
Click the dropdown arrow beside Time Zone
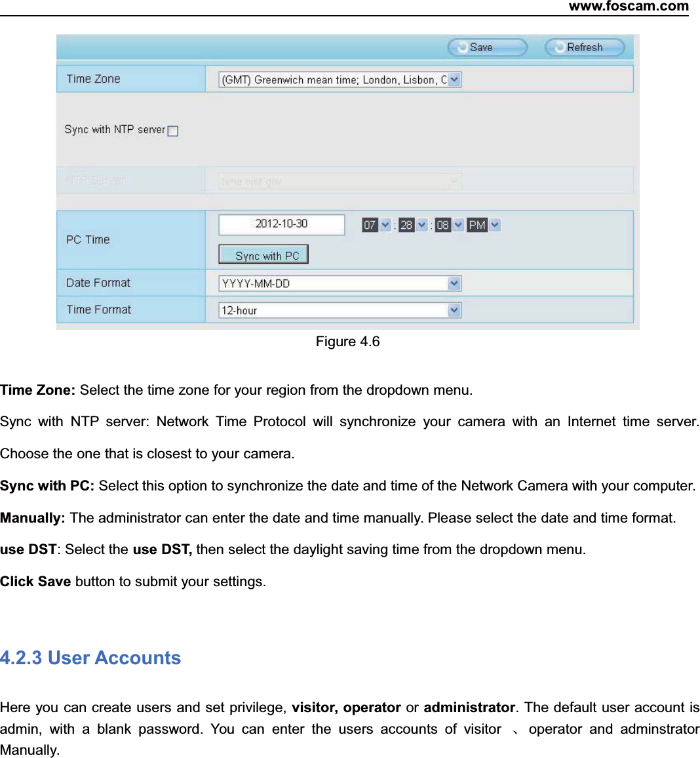(455, 79)
